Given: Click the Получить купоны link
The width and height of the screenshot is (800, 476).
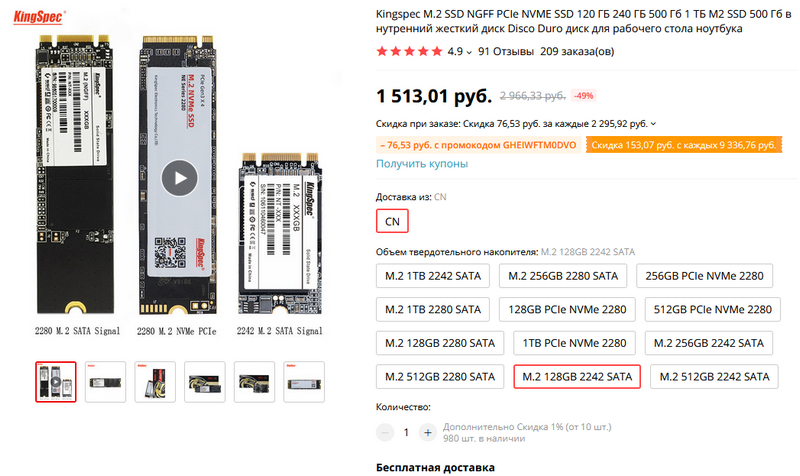Looking at the screenshot, I should pos(422,163).
